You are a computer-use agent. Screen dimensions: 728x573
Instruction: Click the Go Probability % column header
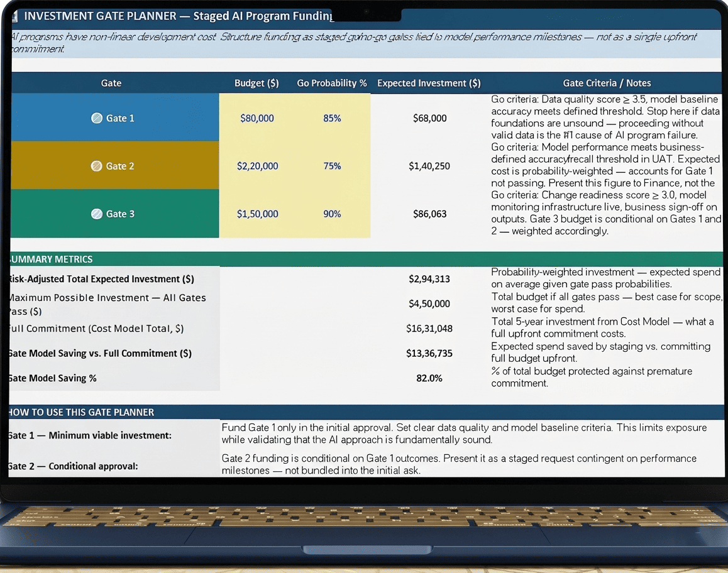(x=332, y=83)
